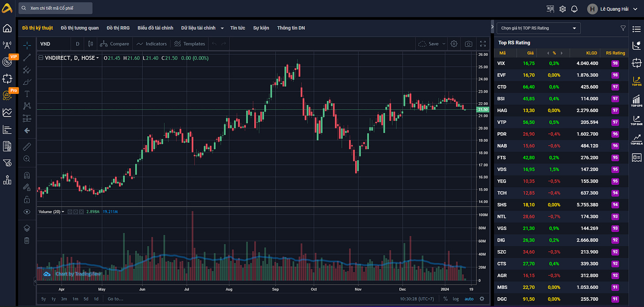
Task: Open the Templates button
Action: coord(189,44)
